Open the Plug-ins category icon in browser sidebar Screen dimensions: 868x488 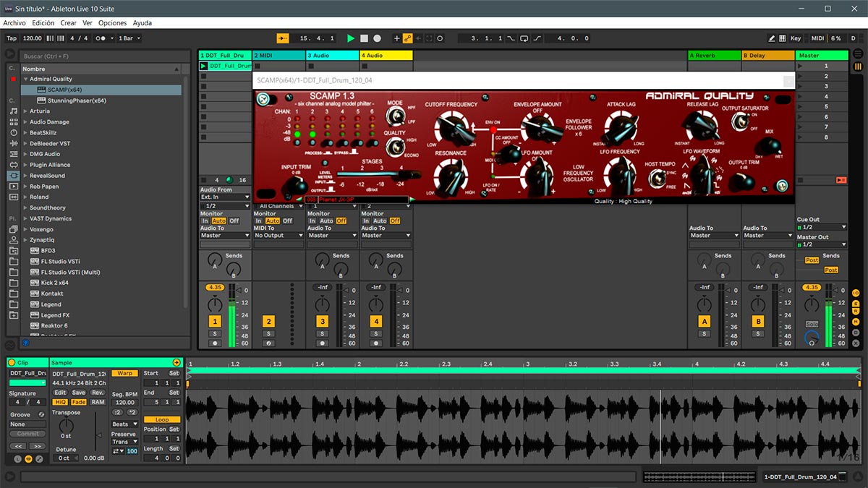(14, 176)
